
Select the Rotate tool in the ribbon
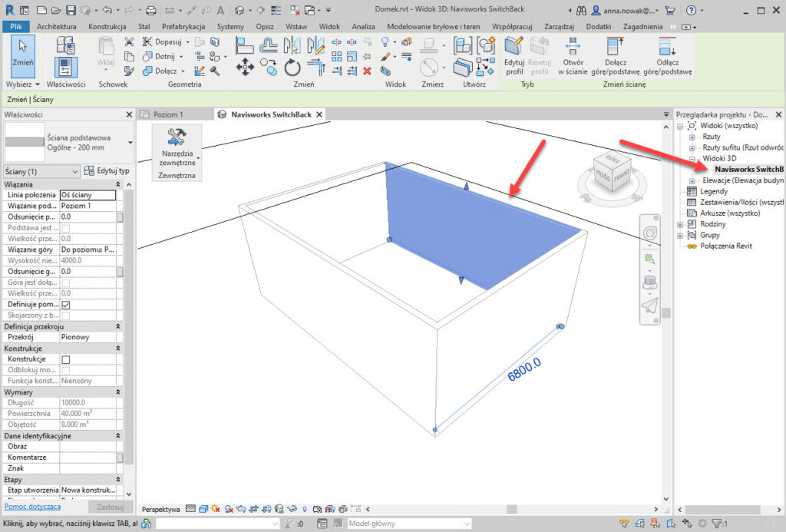click(292, 68)
